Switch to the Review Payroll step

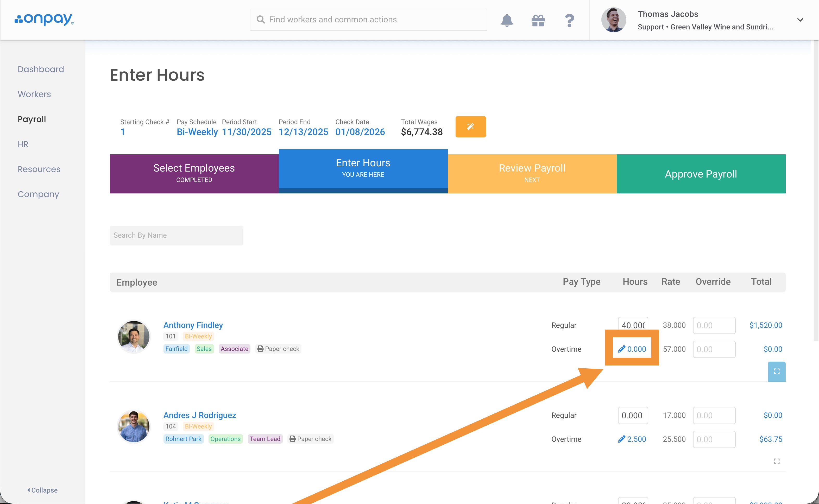tap(532, 173)
